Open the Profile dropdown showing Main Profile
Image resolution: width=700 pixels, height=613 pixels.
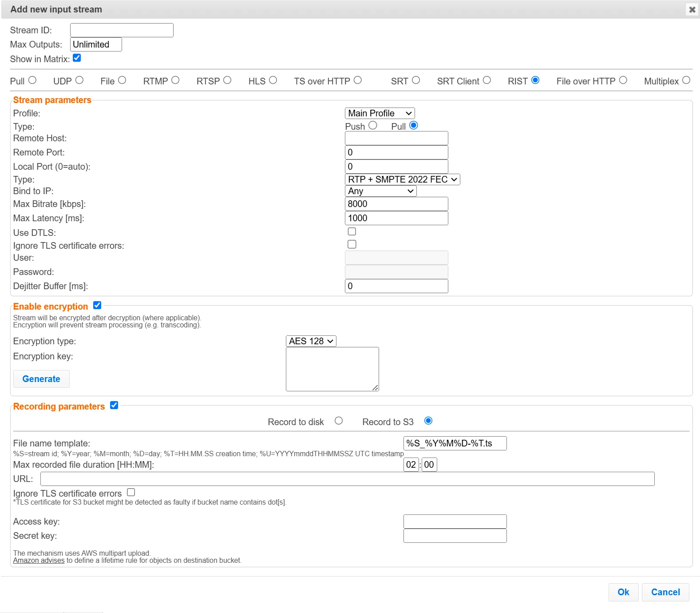[380, 113]
